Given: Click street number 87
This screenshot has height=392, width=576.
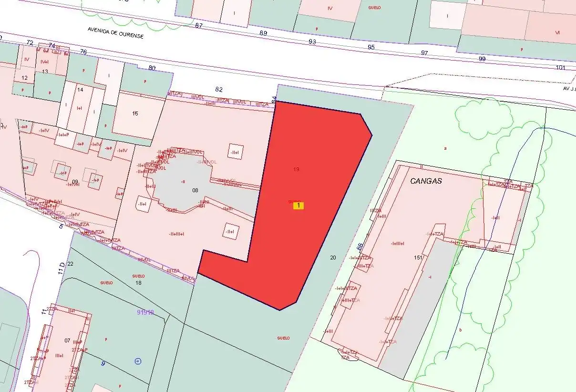Looking at the screenshot, I should [199, 25].
